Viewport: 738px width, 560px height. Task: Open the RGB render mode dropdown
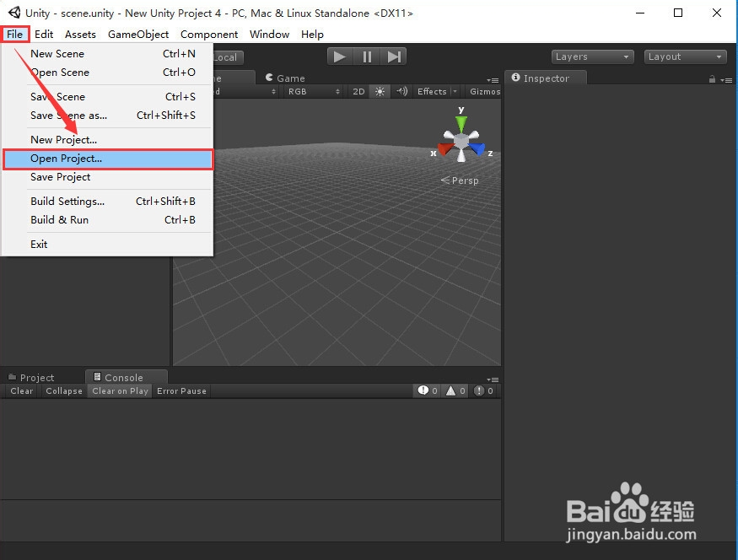click(x=314, y=91)
